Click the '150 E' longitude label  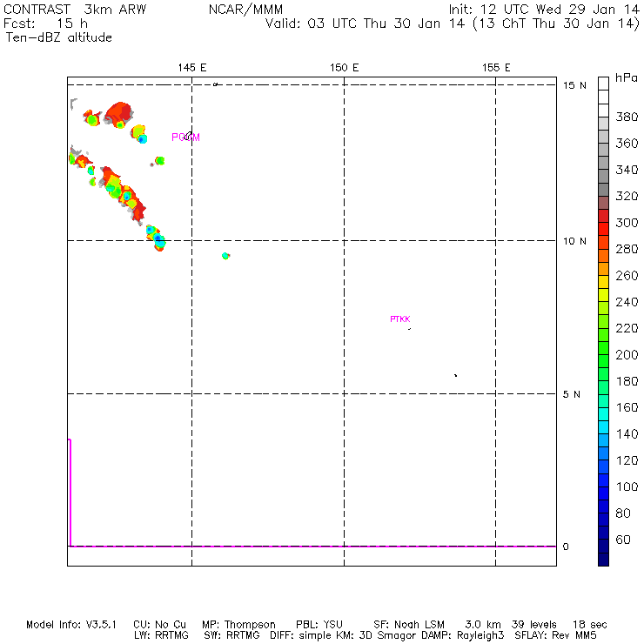coord(344,67)
